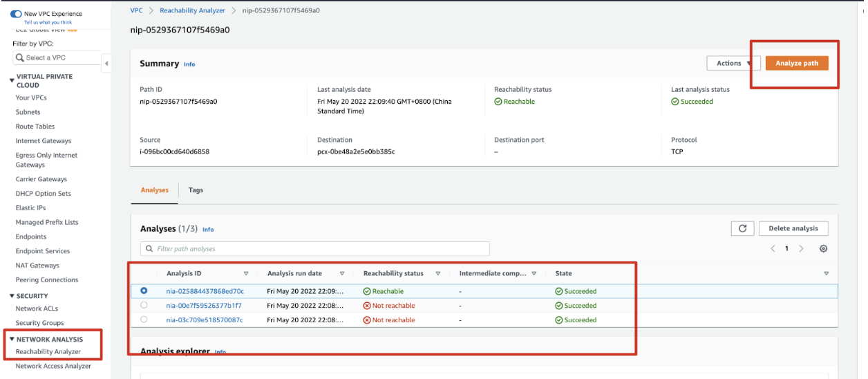The height and width of the screenshot is (379, 868).
Task: Click the Succeeded last analysis status
Action: coord(692,102)
